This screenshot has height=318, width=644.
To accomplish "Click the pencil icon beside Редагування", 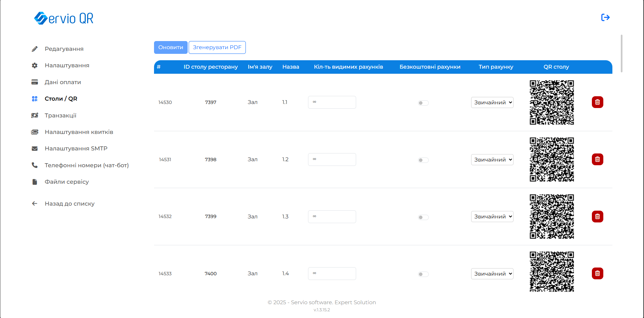I will (35, 49).
